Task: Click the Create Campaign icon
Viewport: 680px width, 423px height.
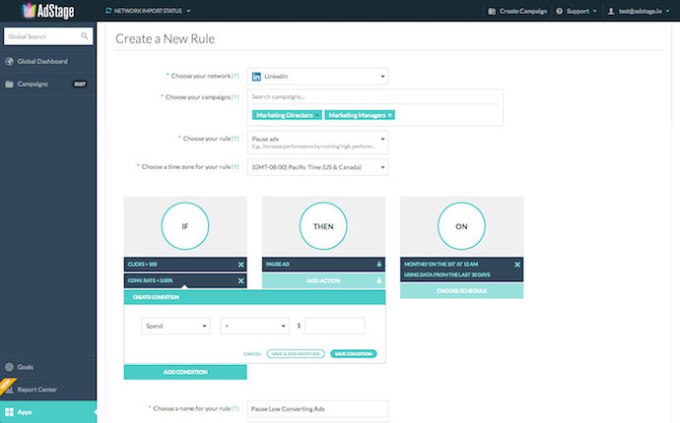Action: [x=491, y=11]
